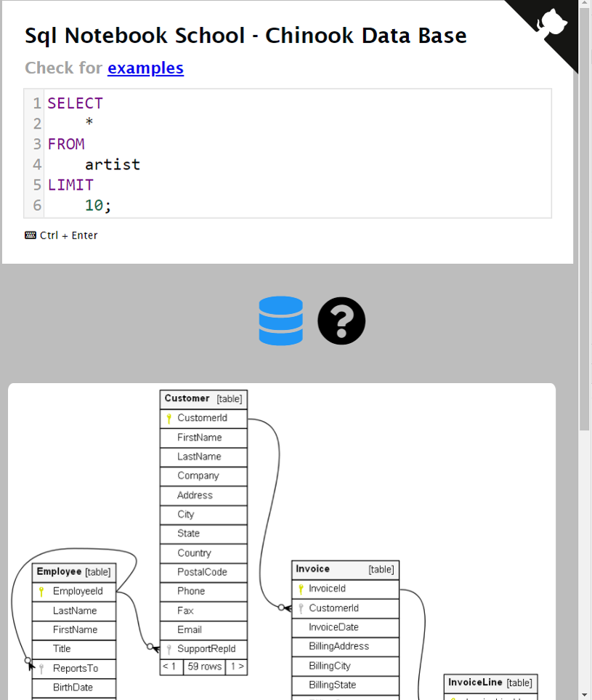Image resolution: width=592 pixels, height=700 pixels.
Task: Click the FROM keyword in the editor
Action: (x=66, y=144)
